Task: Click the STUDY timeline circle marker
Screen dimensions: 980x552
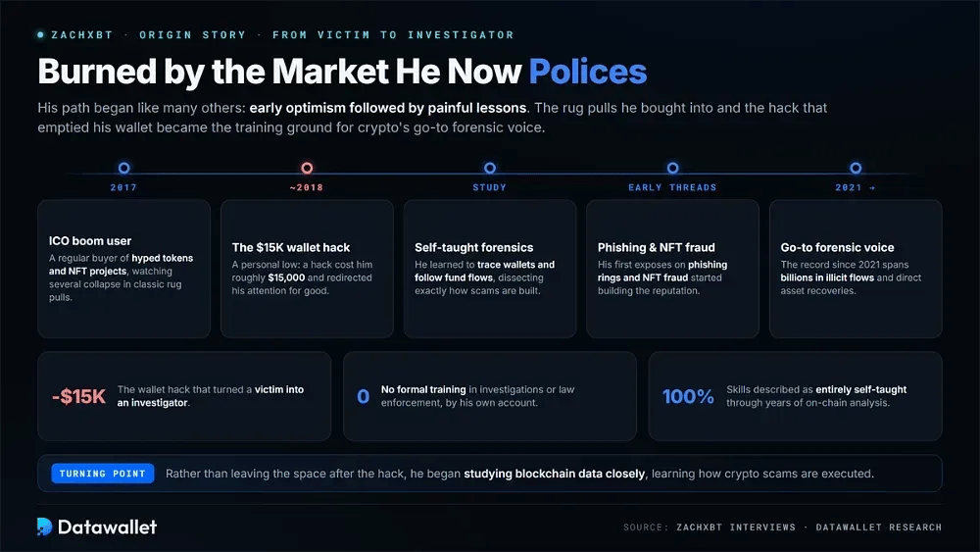Action: coord(490,169)
